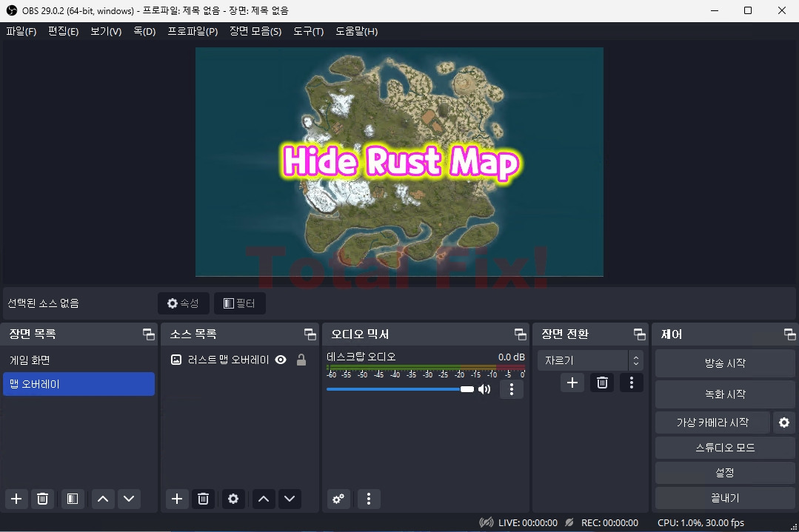Image resolution: width=799 pixels, height=532 pixels.
Task: Open 설정 settings button
Action: [x=725, y=473]
